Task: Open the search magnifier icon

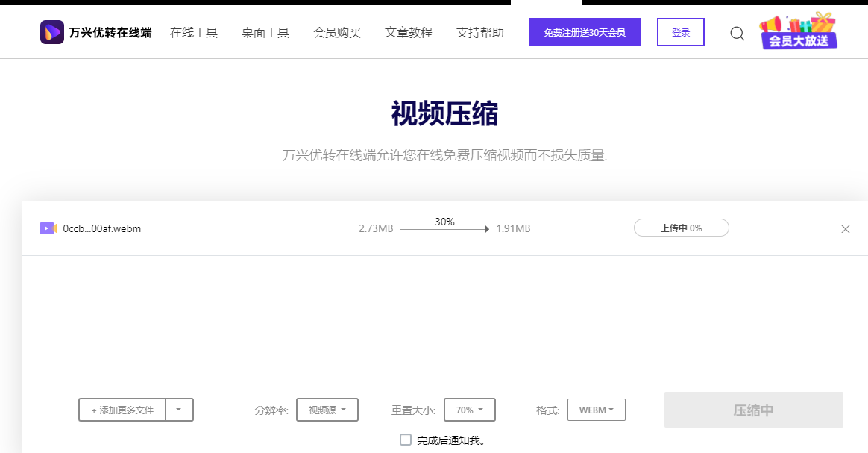Action: [x=737, y=33]
